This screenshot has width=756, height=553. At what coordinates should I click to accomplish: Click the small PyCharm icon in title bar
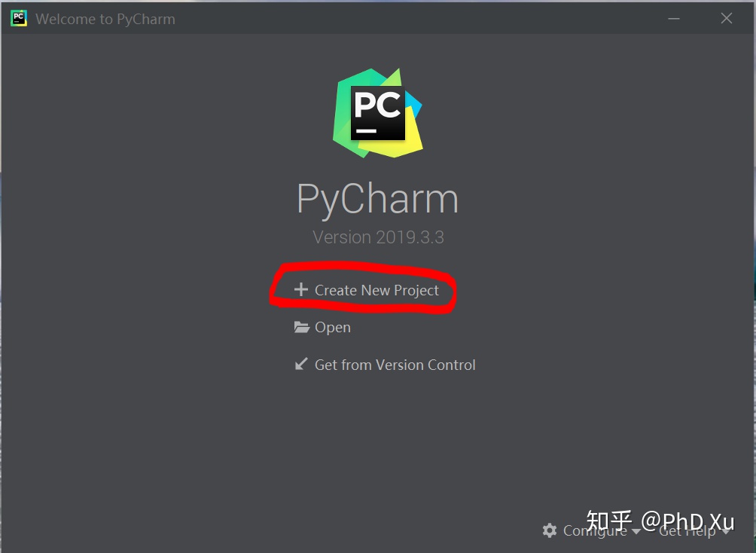pyautogui.click(x=19, y=18)
